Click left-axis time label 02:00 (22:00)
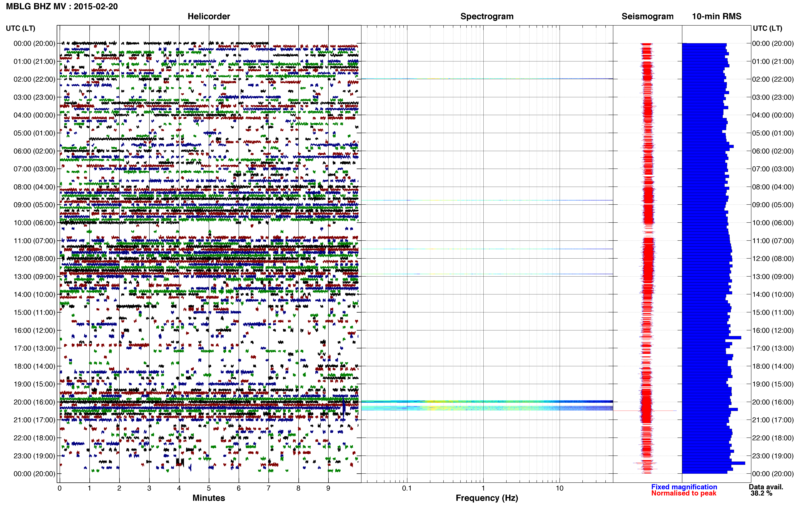Viewport: 812px width, 508px height. pyautogui.click(x=34, y=79)
